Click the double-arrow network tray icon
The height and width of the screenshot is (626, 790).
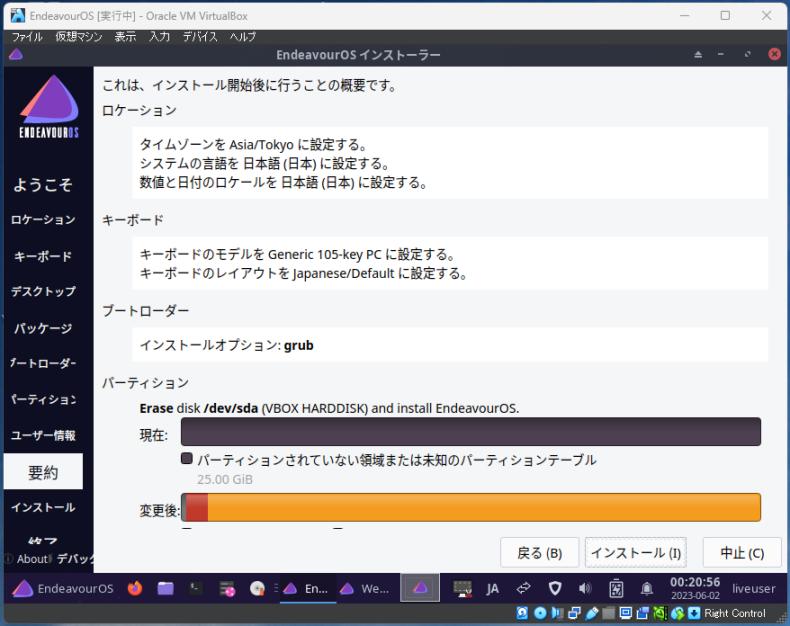(523, 588)
